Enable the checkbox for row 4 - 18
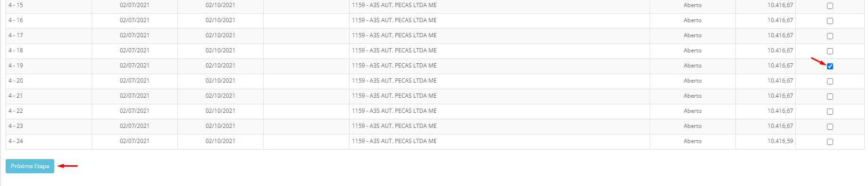Viewport: 868px width, 186px height. pyautogui.click(x=830, y=51)
